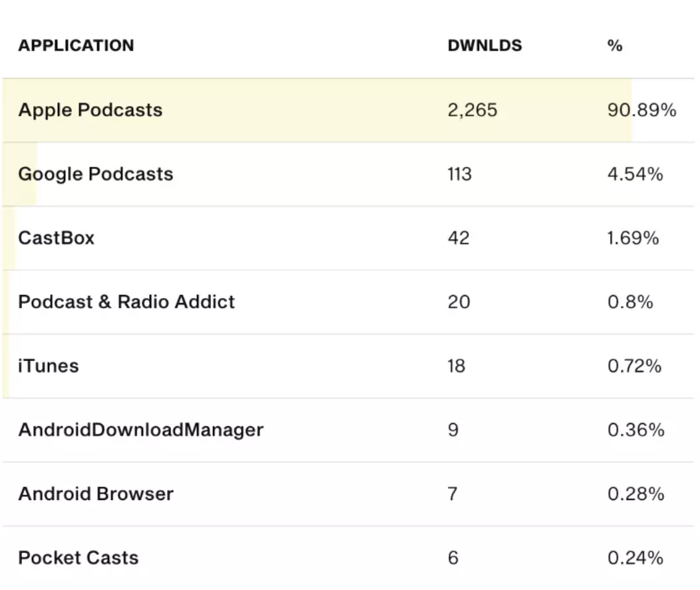
Task: Select the AndroidDownloadManager row name
Action: [x=140, y=430]
